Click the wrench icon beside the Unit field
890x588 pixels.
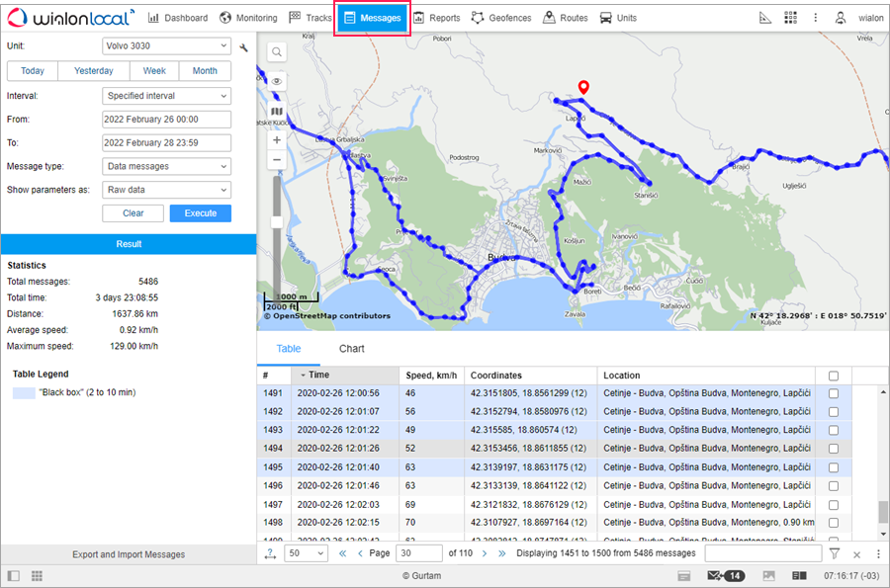pos(243,47)
